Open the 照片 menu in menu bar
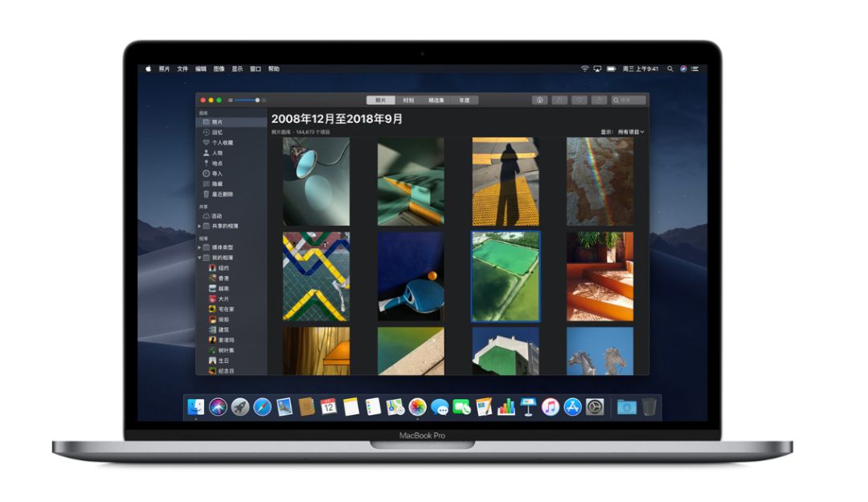 point(165,68)
